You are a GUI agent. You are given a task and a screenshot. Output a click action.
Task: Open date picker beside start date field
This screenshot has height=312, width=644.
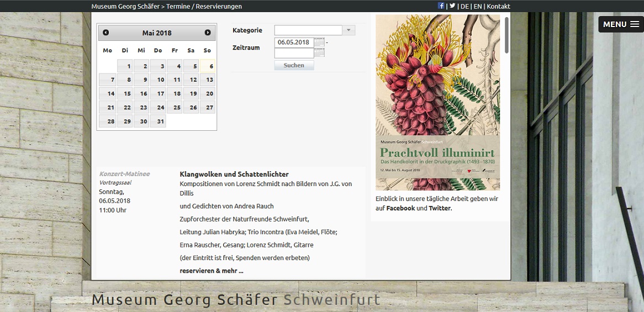point(319,42)
